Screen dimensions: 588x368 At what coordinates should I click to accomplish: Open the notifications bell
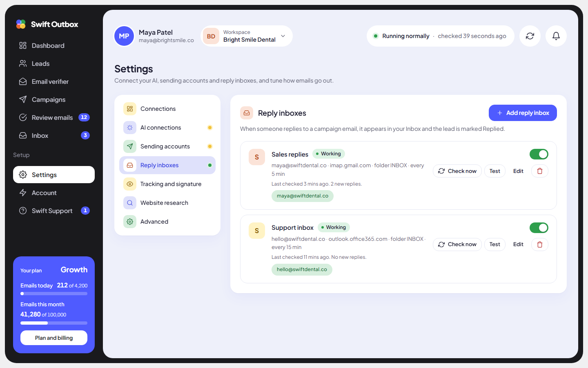pyautogui.click(x=556, y=36)
